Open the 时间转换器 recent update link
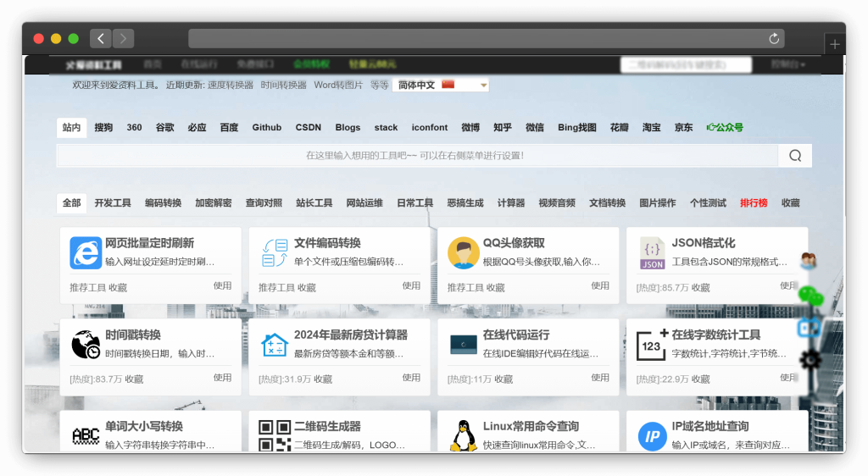This screenshot has height=476, width=868. point(283,86)
